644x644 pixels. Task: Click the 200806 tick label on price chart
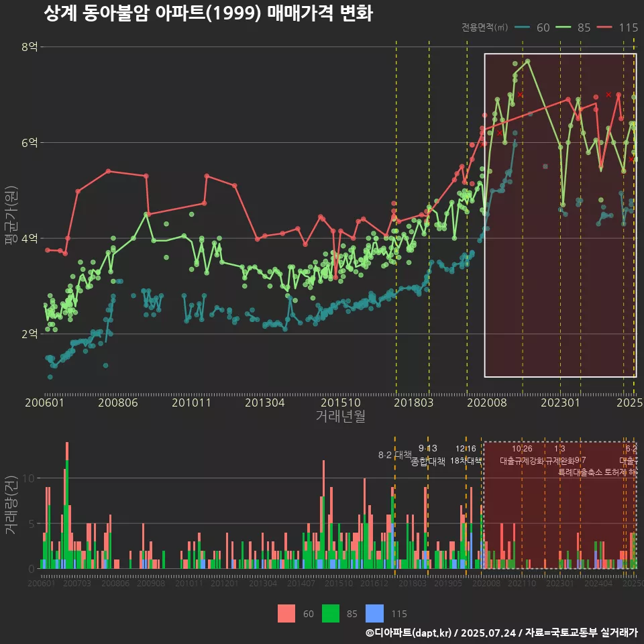(x=118, y=402)
